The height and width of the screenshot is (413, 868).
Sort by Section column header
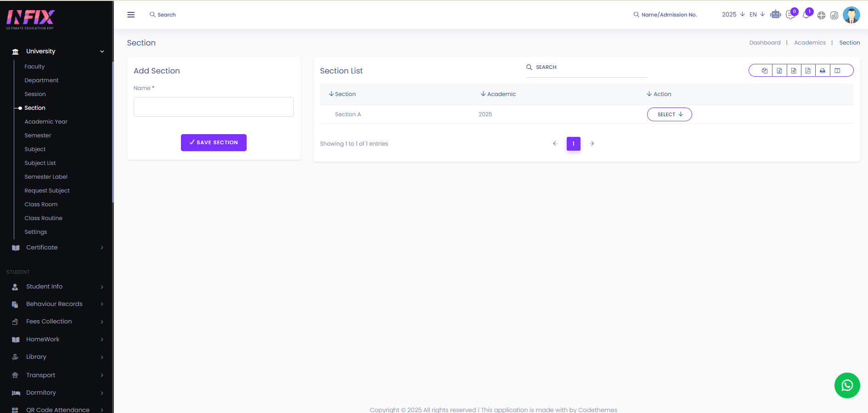342,94
